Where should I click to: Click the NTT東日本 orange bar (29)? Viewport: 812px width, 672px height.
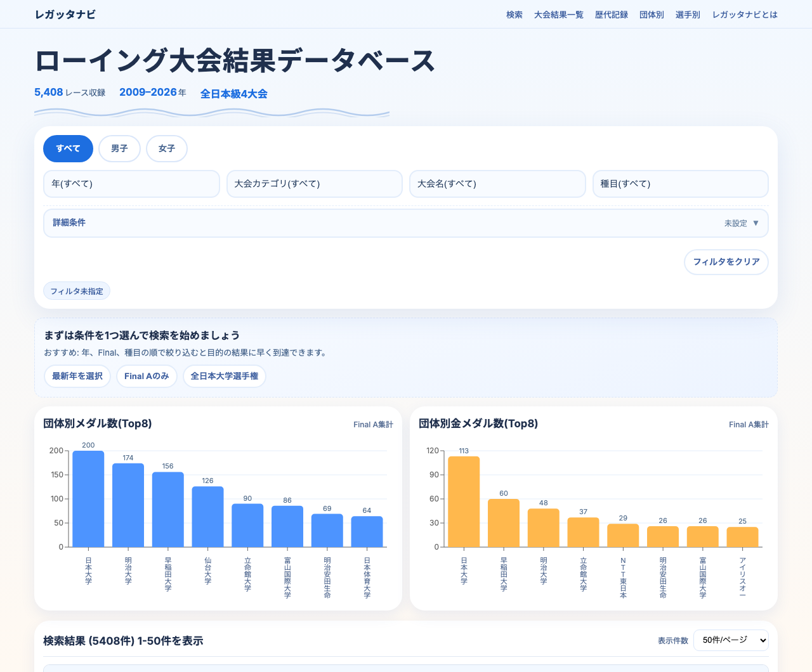(623, 536)
